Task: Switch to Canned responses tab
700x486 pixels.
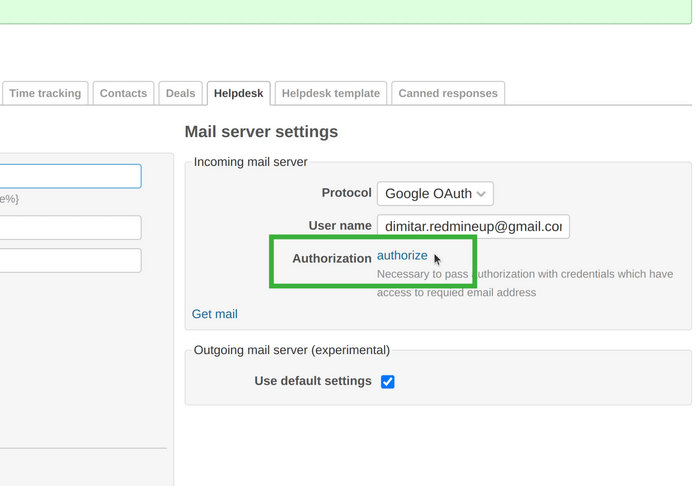Action: 447,93
